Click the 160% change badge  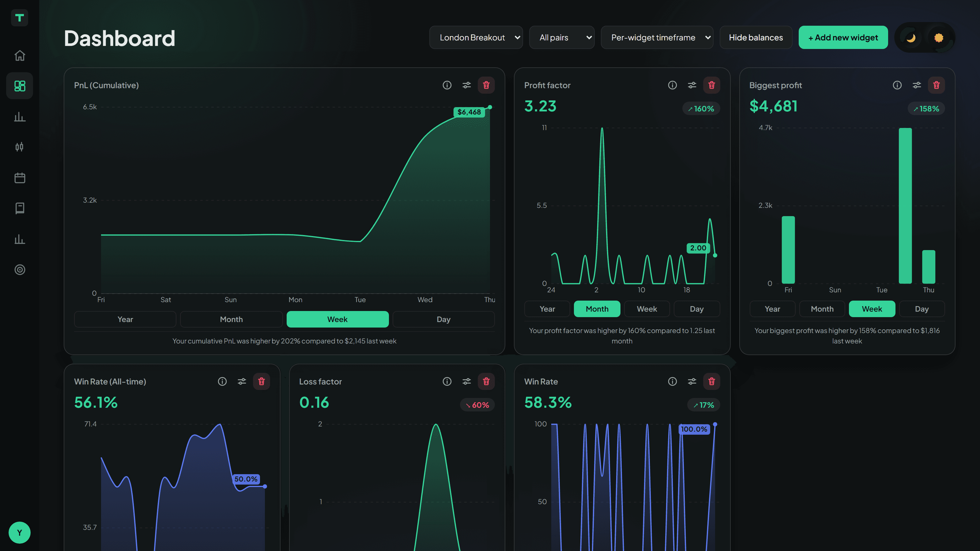[701, 109]
